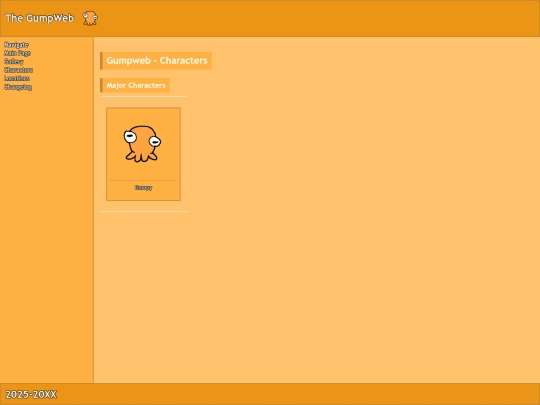540x405 pixels.
Task: Open the Locations link in the sidebar
Action: [x=17, y=78]
